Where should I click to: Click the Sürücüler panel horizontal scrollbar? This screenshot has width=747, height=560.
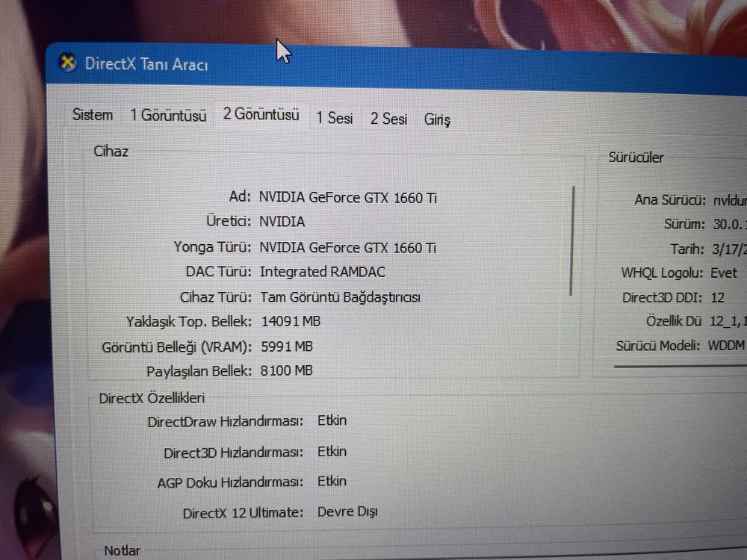point(681,366)
